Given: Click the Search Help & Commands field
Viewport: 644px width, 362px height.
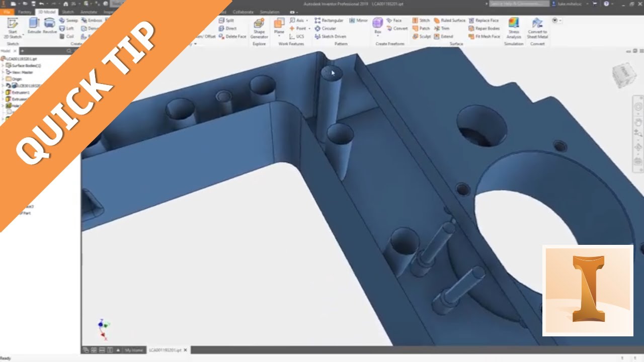Looking at the screenshot, I should (x=519, y=4).
